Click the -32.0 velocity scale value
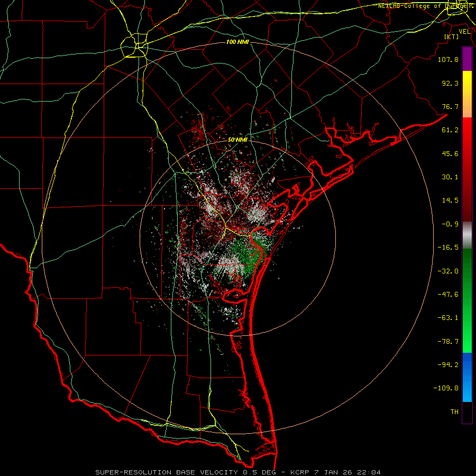Image resolution: width=476 pixels, height=476 pixels. [x=448, y=271]
